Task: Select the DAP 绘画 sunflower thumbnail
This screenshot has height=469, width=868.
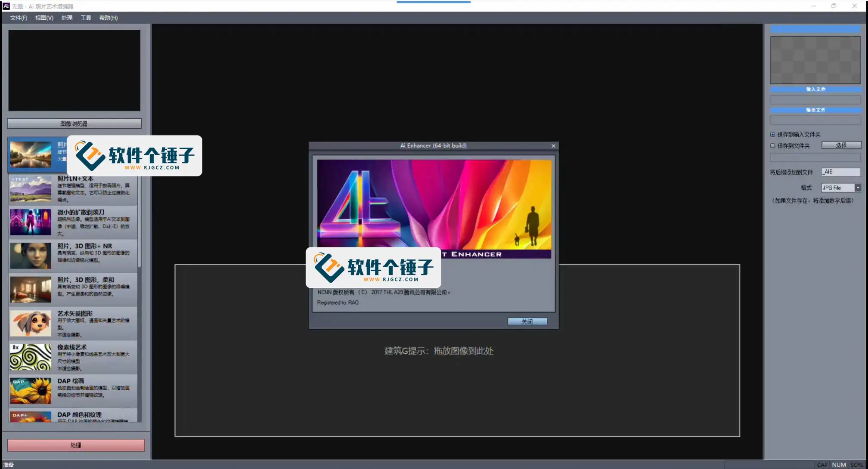Action: point(31,391)
